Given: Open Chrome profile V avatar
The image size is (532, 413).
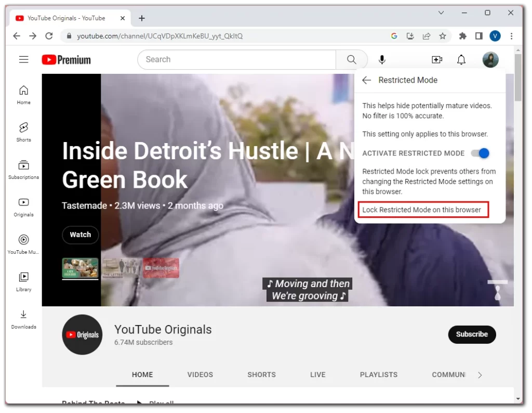Looking at the screenshot, I should pos(495,36).
